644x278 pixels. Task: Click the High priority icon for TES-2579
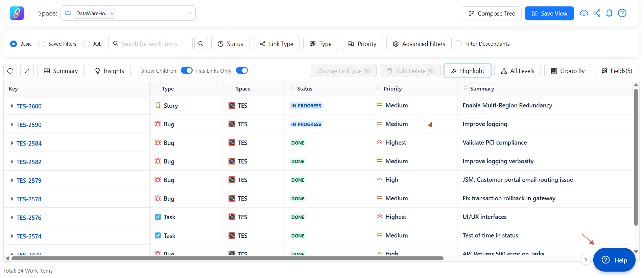[x=379, y=180]
